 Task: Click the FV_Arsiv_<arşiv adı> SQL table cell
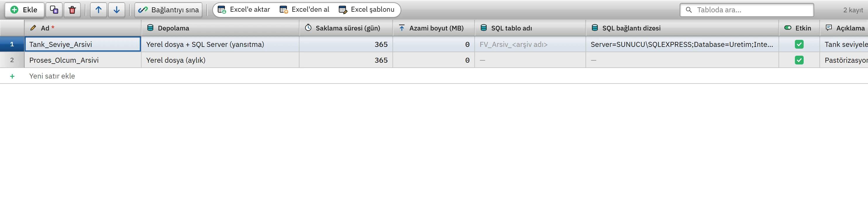pos(530,44)
